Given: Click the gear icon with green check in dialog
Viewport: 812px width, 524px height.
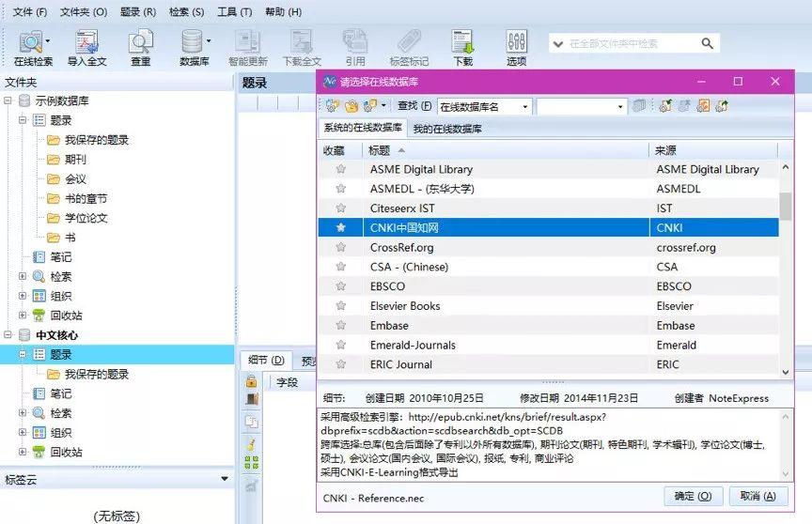Looking at the screenshot, I should pos(665,106).
